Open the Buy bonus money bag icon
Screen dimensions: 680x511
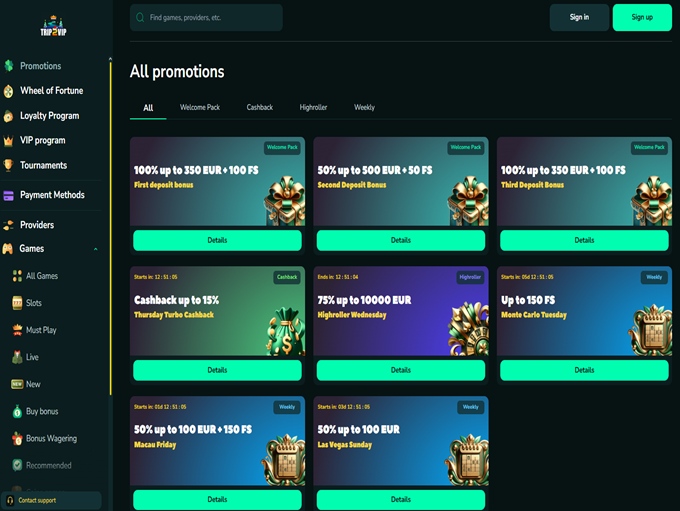pos(17,411)
